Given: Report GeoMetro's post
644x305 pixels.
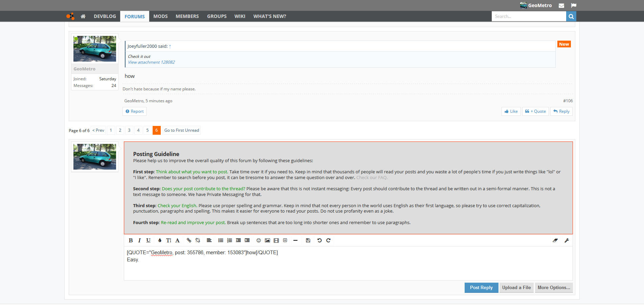Looking at the screenshot, I should (x=134, y=111).
